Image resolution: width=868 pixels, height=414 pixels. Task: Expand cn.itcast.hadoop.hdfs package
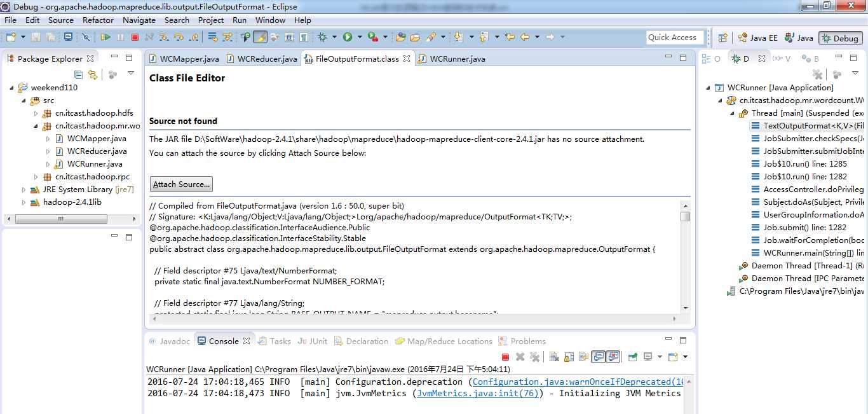click(x=36, y=113)
